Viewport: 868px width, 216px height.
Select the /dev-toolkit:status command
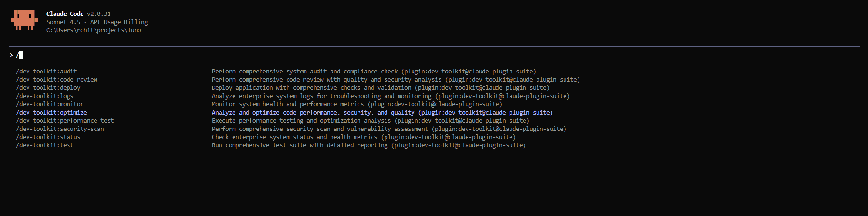point(48,137)
